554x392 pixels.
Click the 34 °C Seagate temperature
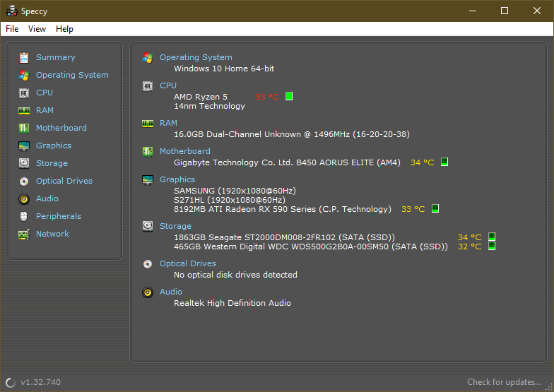point(469,237)
